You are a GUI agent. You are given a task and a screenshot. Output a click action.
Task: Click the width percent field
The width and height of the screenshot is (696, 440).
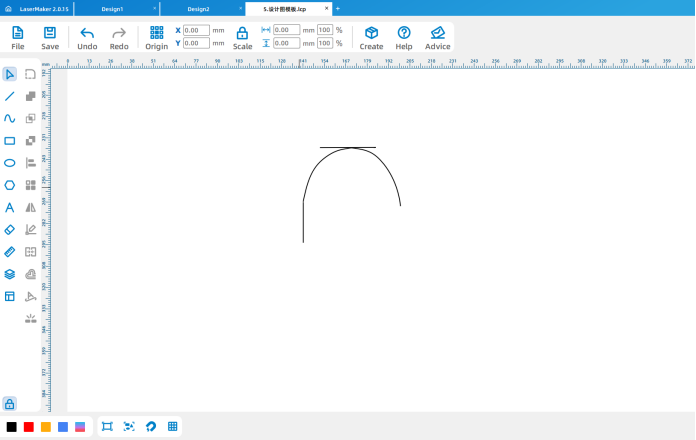click(x=325, y=30)
